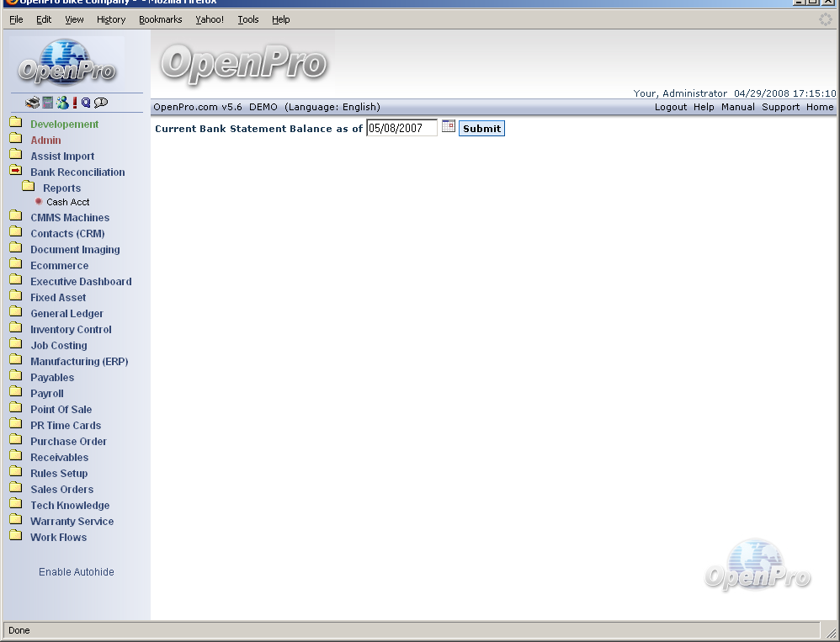The width and height of the screenshot is (840, 642).
Task: Open the Bookmarks menu
Action: coord(160,19)
